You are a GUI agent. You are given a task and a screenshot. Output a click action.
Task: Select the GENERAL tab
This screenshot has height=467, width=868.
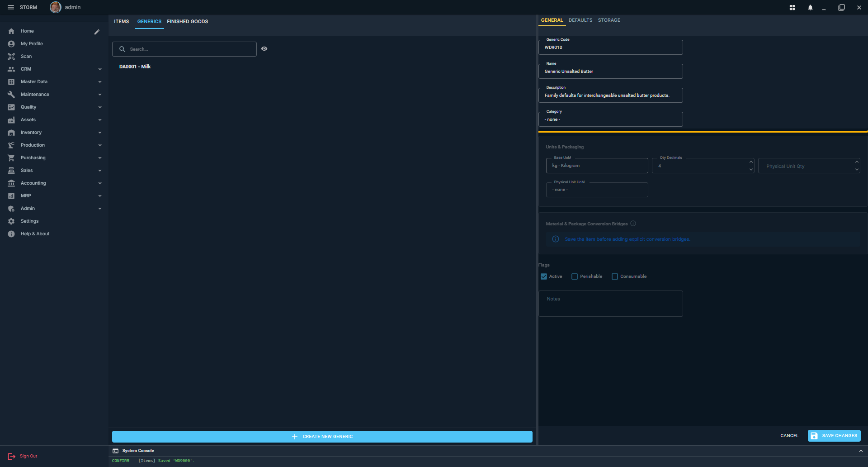coord(552,20)
